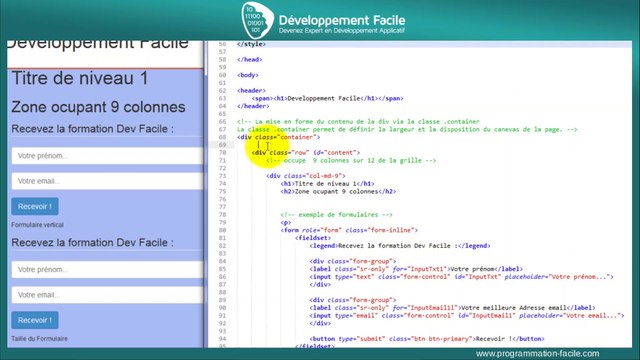The image size is (640, 360).
Task: Click the 'exemple de formulaires' comment line
Action: [x=336, y=215]
